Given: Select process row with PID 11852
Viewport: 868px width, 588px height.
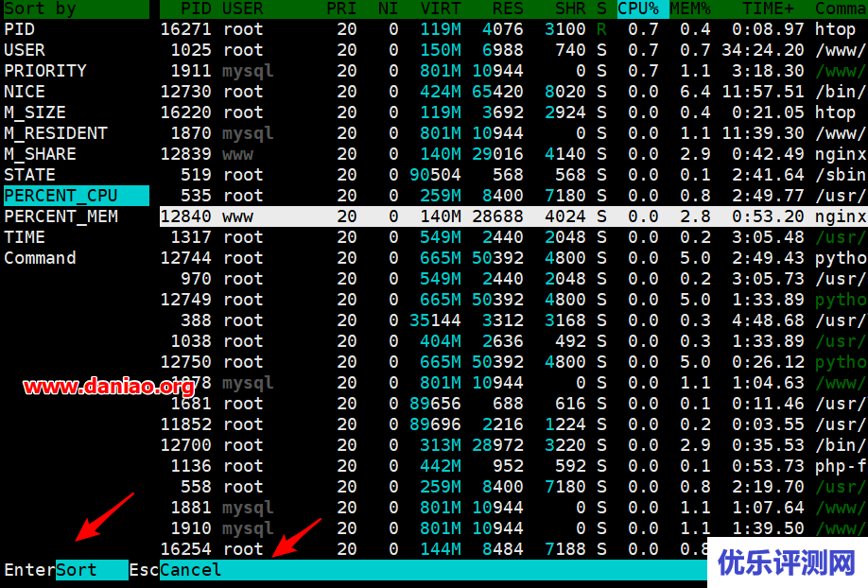Looking at the screenshot, I should [513, 424].
